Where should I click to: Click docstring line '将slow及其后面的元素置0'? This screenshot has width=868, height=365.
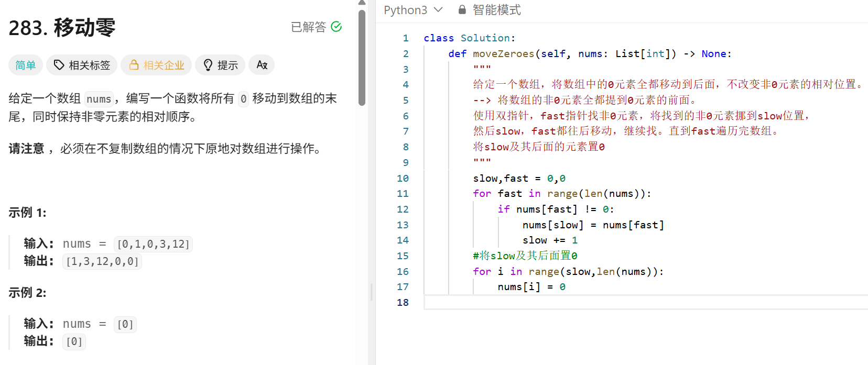click(539, 147)
